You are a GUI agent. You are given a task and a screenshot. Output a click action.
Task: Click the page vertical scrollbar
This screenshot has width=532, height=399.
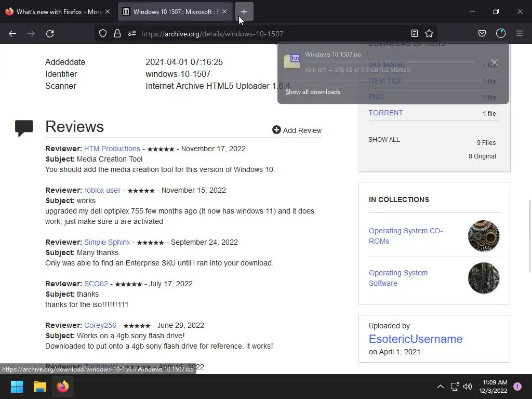pyautogui.click(x=529, y=236)
